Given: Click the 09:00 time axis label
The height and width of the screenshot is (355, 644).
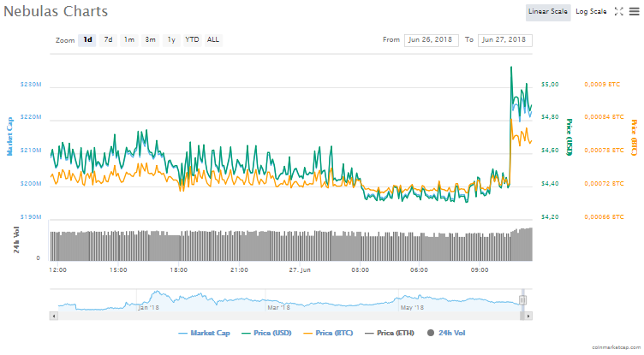Looking at the screenshot, I should coord(480,270).
